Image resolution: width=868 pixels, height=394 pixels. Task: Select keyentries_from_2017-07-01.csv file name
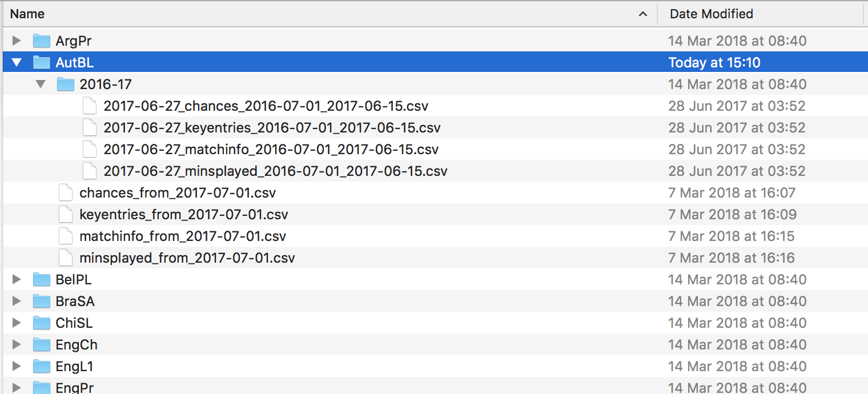click(184, 214)
